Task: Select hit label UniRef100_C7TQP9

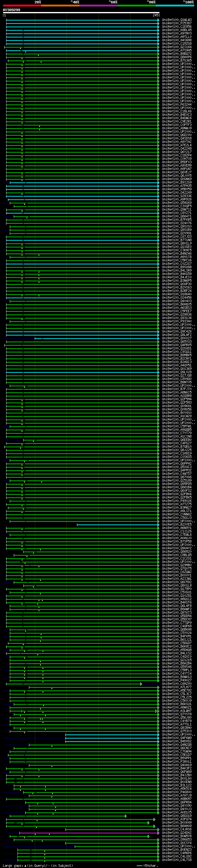Action: pyautogui.click(x=177, y=622)
